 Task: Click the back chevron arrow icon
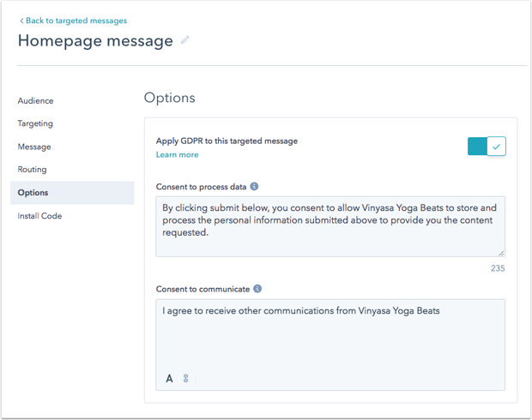(21, 21)
